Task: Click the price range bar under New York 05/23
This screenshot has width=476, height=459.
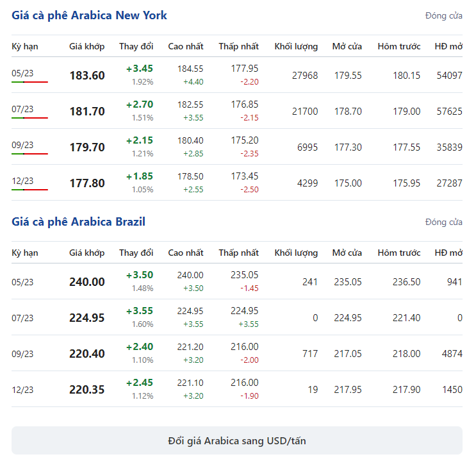Action: click(29, 82)
